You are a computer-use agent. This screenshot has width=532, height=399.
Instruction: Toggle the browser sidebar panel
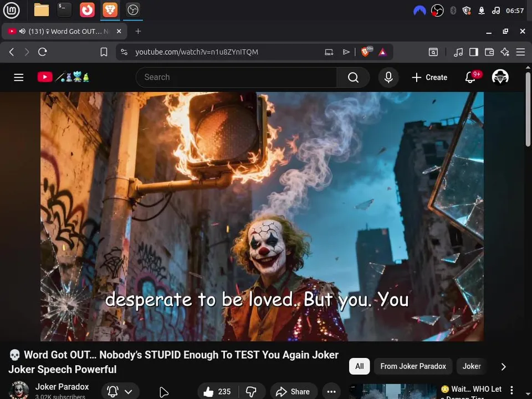pos(474,52)
